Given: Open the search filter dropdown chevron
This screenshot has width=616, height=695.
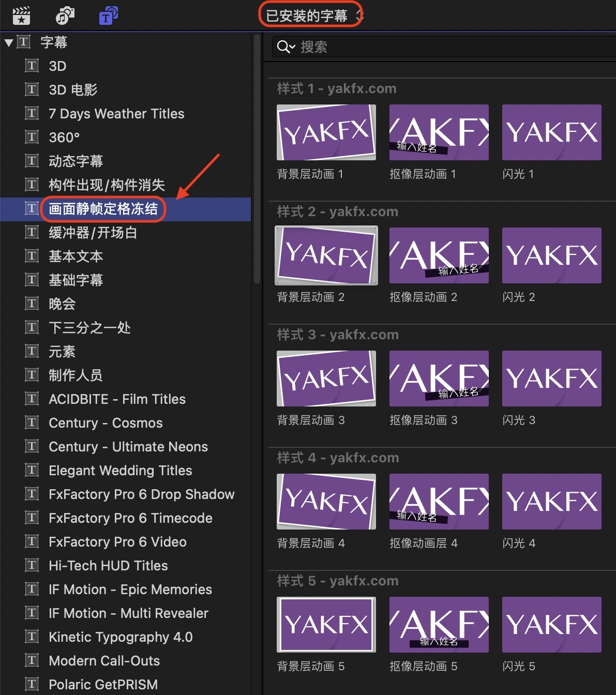Looking at the screenshot, I should (x=292, y=47).
